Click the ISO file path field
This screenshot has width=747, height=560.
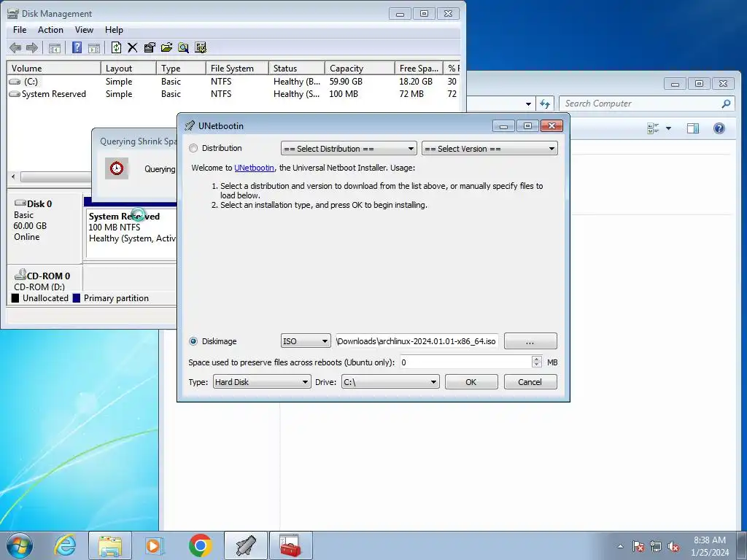click(417, 341)
